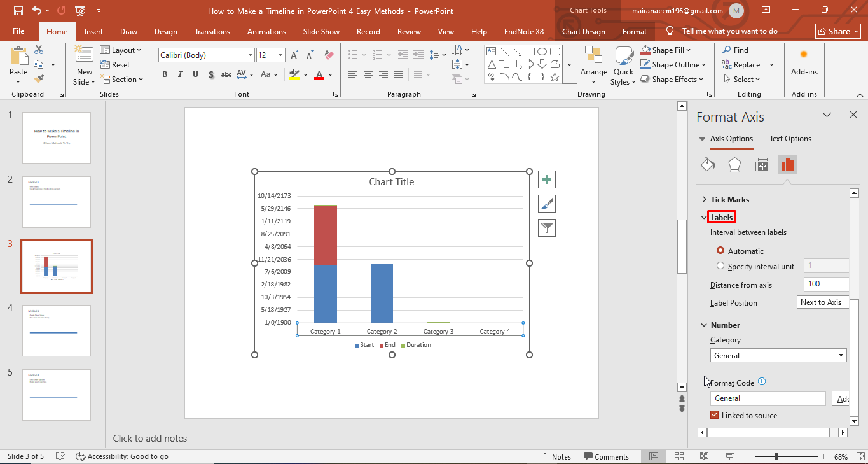Open the Find tool
The width and height of the screenshot is (868, 464).
[735, 50]
